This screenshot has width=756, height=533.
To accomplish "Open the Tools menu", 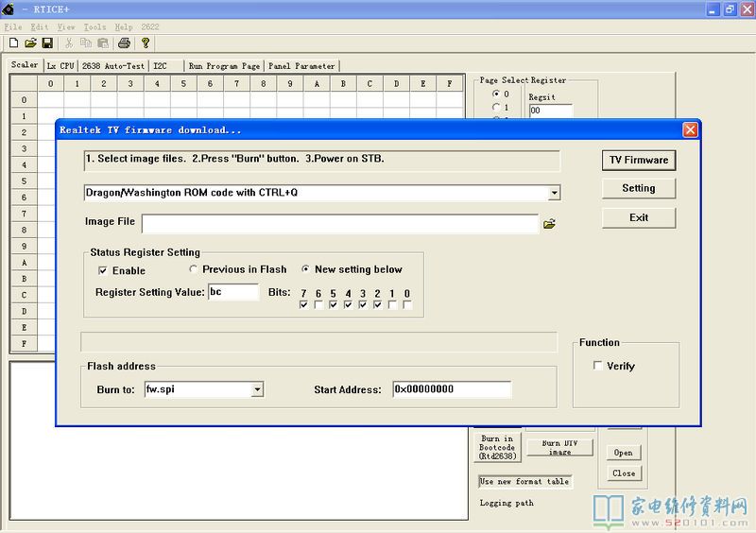I will [x=94, y=27].
